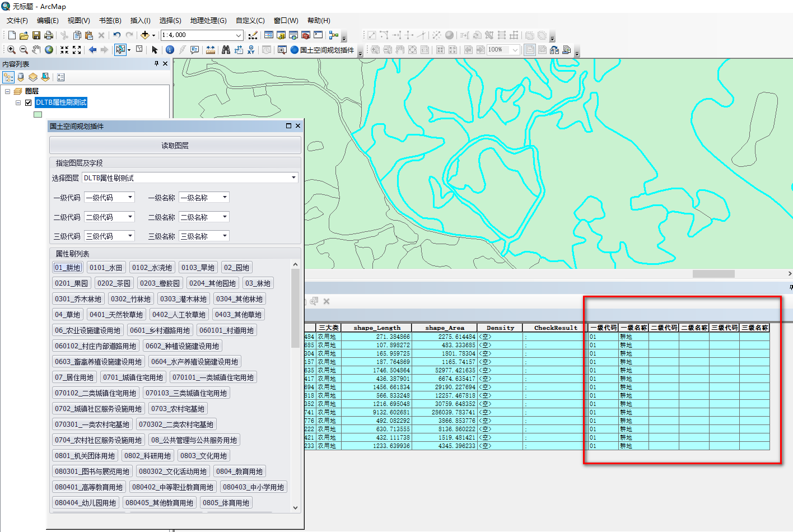Click the 0602_种植设施建设用地 button
This screenshot has height=532, width=793.
click(182, 346)
